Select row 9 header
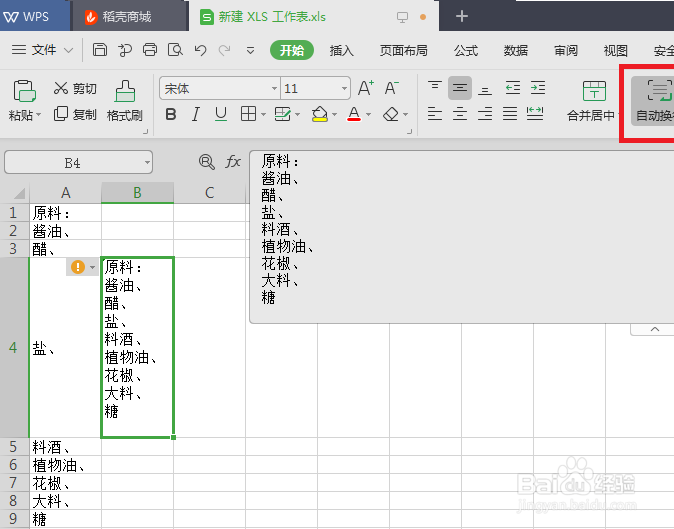 coord(14,519)
